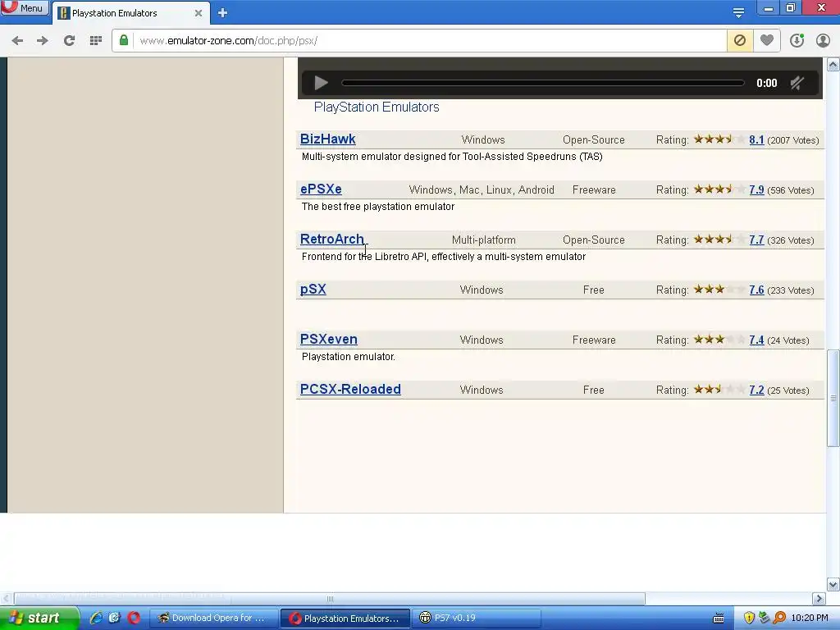Image resolution: width=840 pixels, height=630 pixels.
Task: Go forward with the forward arrow
Action: pos(43,41)
